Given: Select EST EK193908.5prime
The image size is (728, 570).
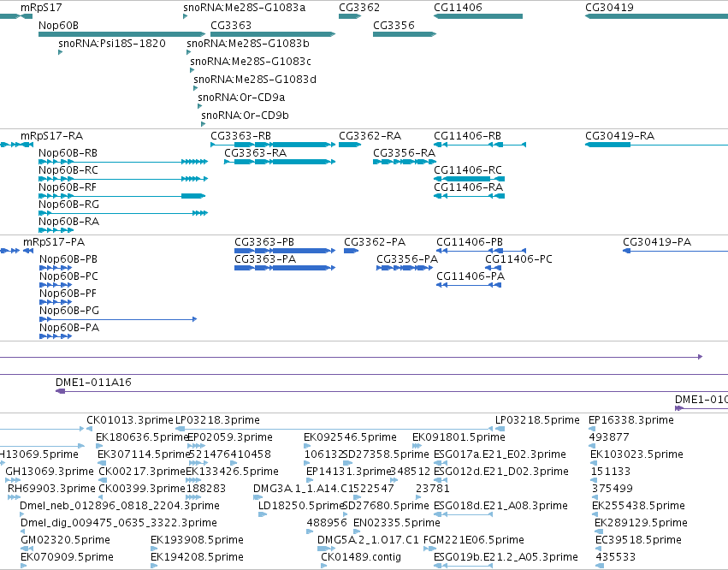Looking at the screenshot, I should [197, 540].
